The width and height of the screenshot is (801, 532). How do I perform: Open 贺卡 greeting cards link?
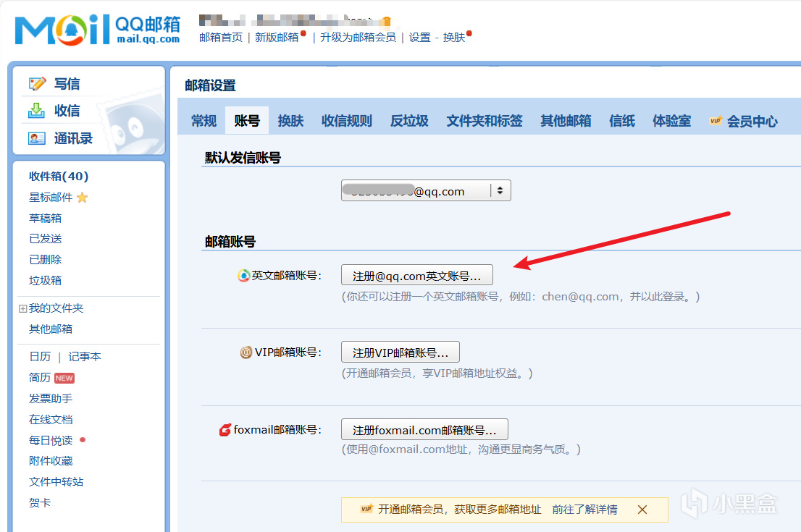(x=40, y=503)
